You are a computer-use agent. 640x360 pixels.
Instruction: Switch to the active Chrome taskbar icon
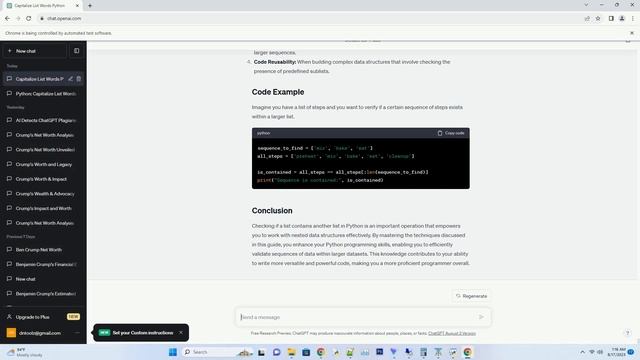(x=467, y=352)
